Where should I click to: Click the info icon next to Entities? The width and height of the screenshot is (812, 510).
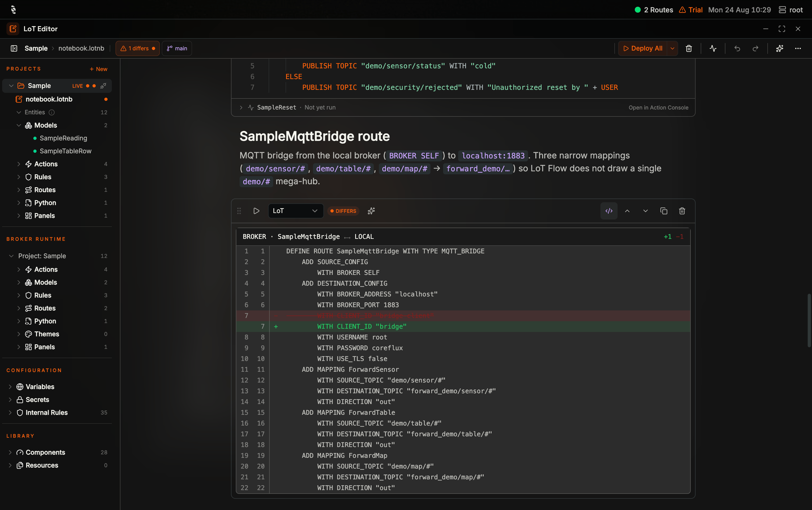52,112
